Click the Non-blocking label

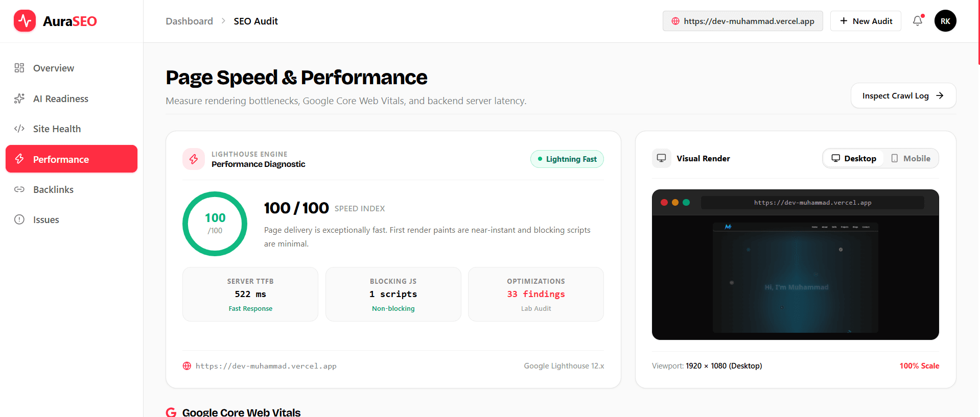(x=393, y=309)
